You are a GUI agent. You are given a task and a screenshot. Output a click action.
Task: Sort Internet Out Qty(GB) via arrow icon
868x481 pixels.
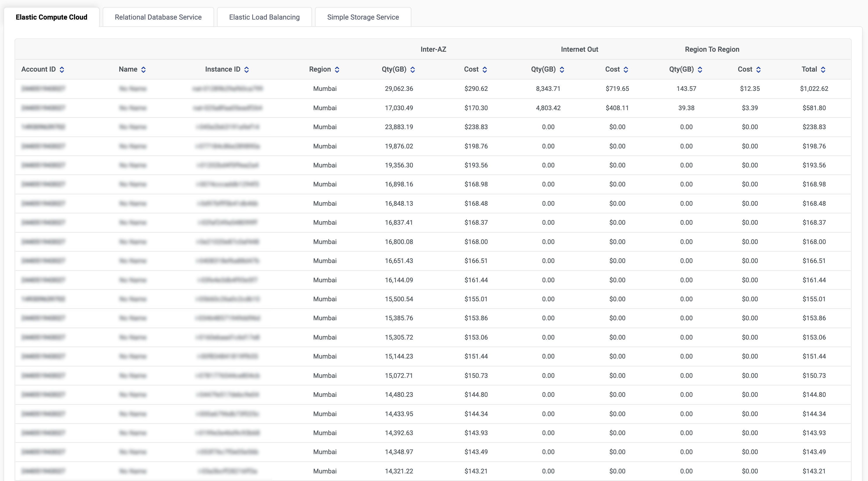click(562, 70)
